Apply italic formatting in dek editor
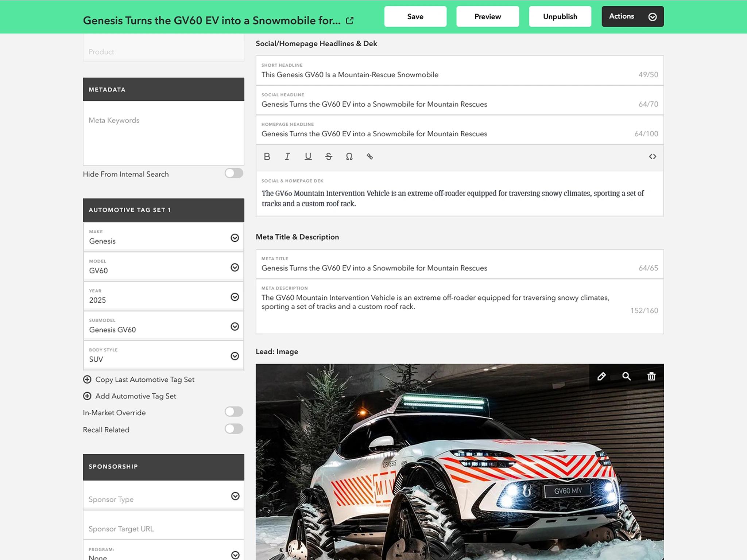Image resolution: width=747 pixels, height=560 pixels. 287,156
